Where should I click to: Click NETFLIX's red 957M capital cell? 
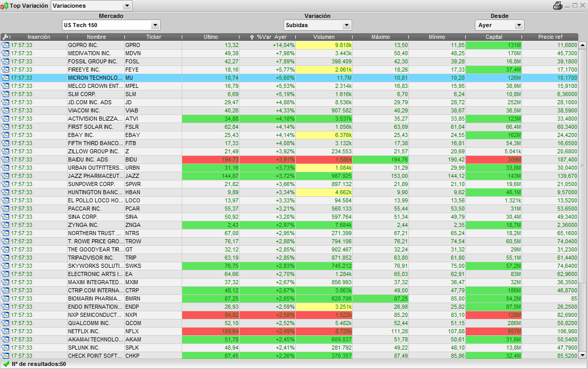coord(493,332)
